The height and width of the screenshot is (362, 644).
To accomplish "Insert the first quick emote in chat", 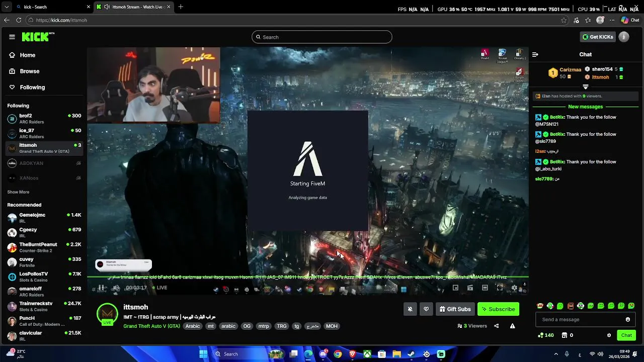I will click(540, 306).
